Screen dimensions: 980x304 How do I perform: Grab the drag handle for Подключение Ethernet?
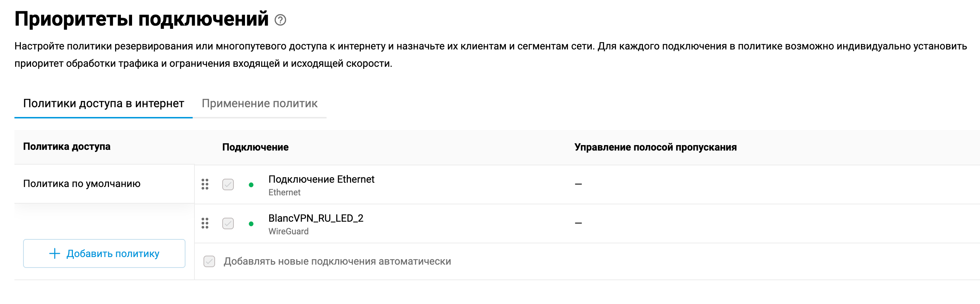205,184
